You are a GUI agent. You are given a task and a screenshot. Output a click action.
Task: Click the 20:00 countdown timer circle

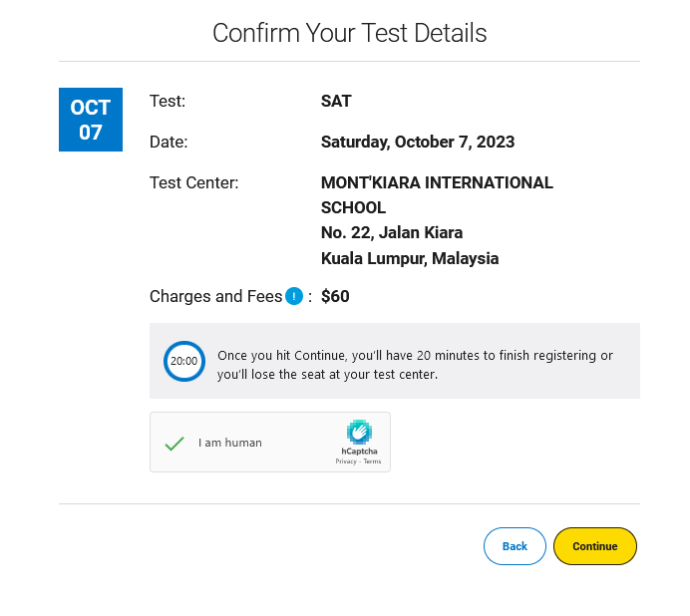184,361
